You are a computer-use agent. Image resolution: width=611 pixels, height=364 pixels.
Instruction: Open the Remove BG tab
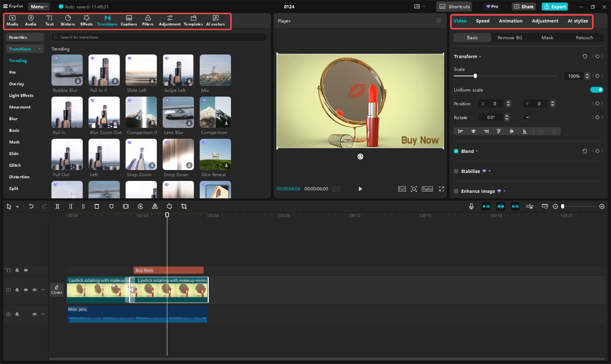point(510,37)
